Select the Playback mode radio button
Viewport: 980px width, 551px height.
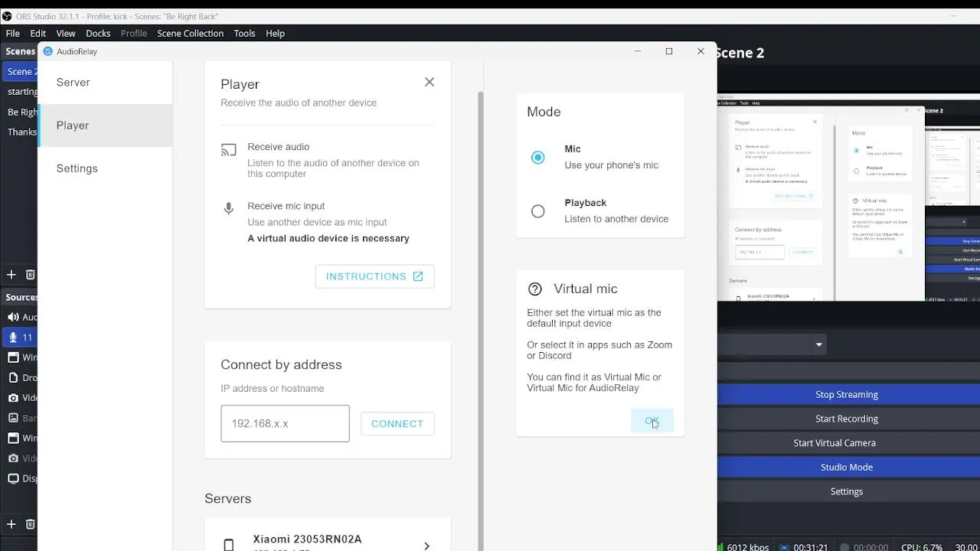[537, 211]
